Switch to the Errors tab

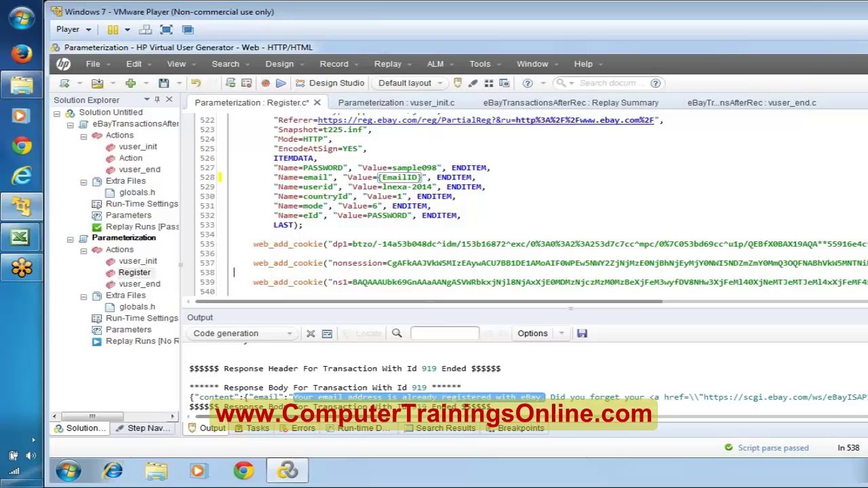[x=296, y=428]
